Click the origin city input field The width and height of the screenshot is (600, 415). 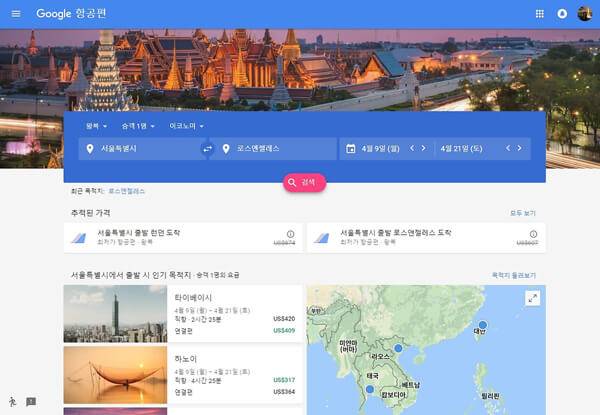coord(140,148)
